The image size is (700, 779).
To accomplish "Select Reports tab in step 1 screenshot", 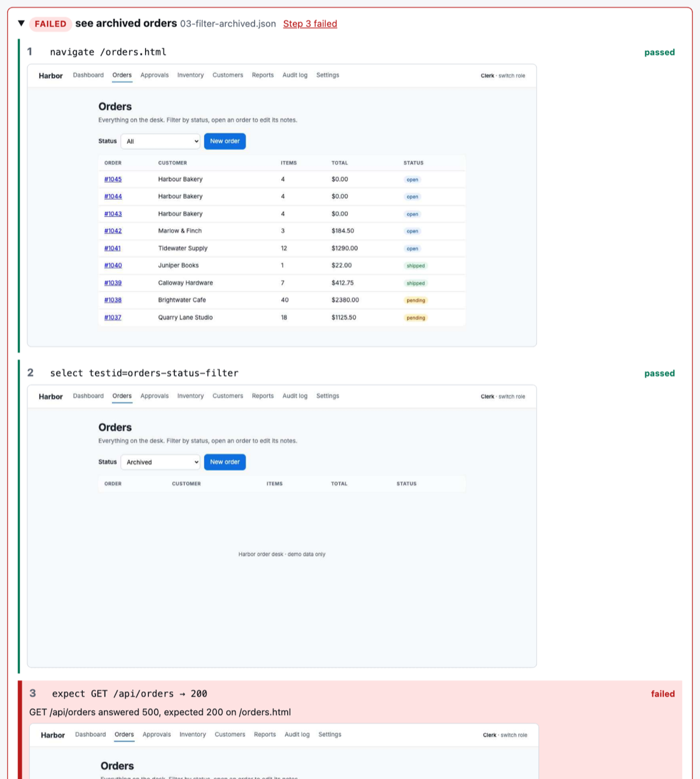I will tap(263, 75).
